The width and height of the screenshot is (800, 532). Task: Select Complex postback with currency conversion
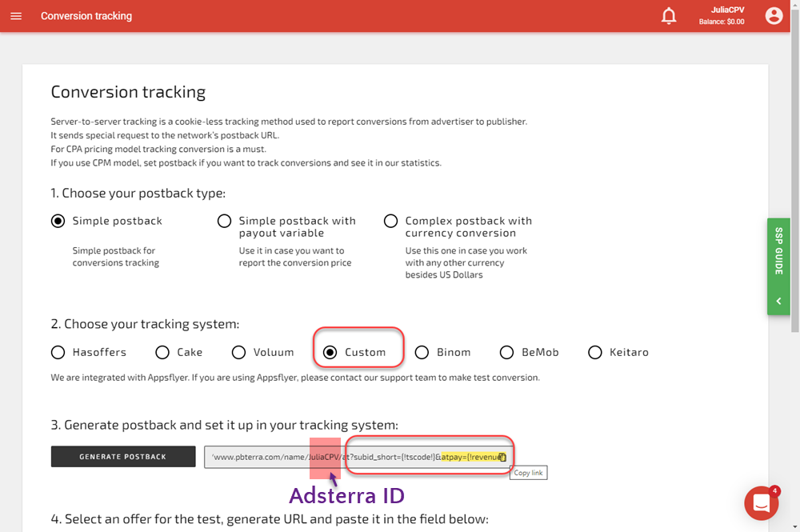click(391, 221)
